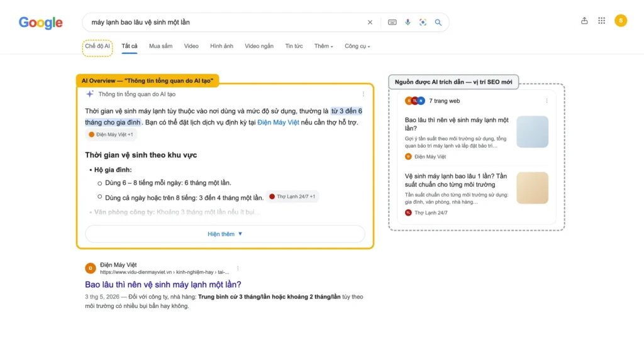This screenshot has height=362, width=644.
Task: Click the Google logo
Action: click(41, 23)
